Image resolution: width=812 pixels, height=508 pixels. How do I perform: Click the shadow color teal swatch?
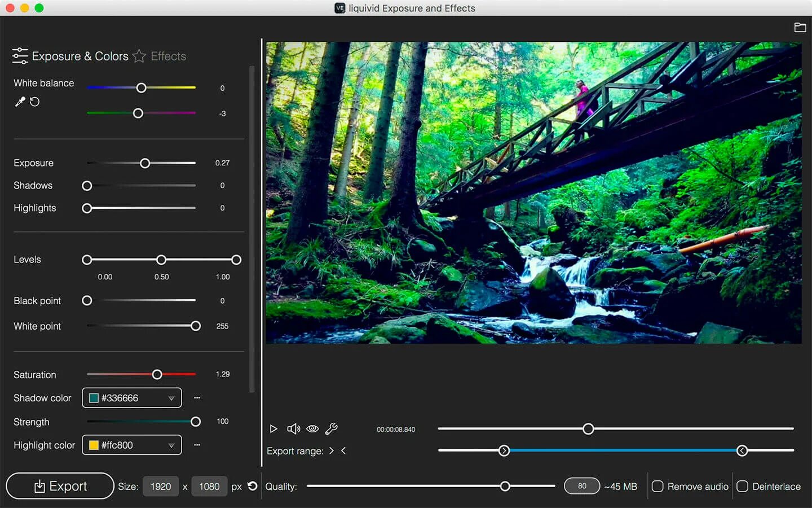point(94,398)
